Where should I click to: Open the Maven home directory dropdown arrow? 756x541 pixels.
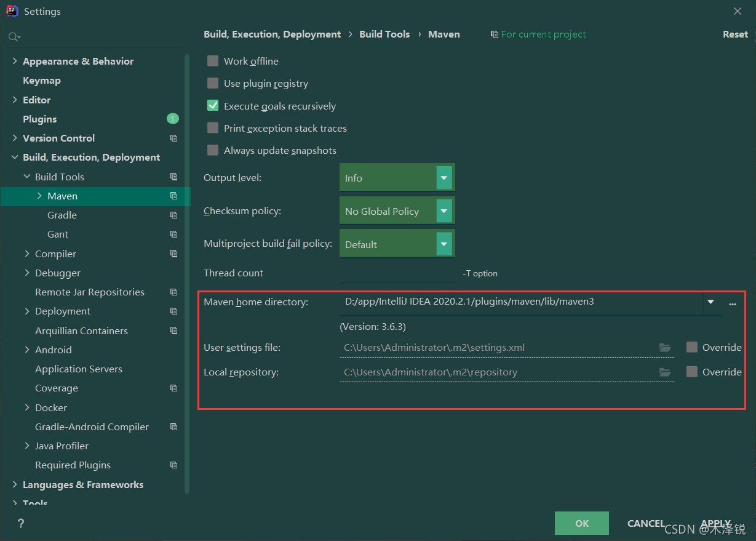(x=710, y=303)
